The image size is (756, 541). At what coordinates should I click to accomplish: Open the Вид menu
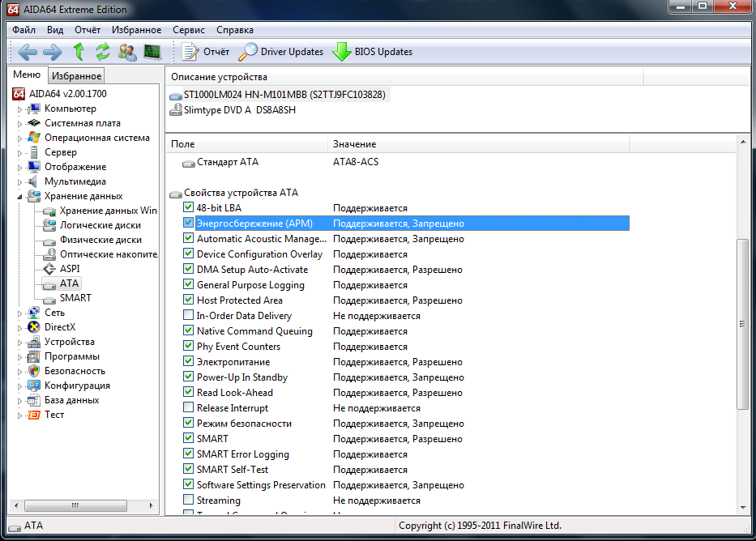pyautogui.click(x=55, y=30)
